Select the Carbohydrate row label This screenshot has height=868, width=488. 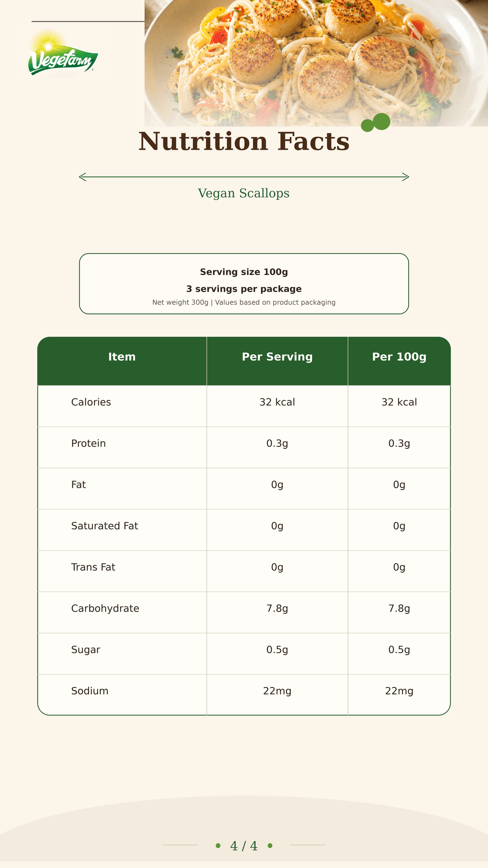[105, 608]
